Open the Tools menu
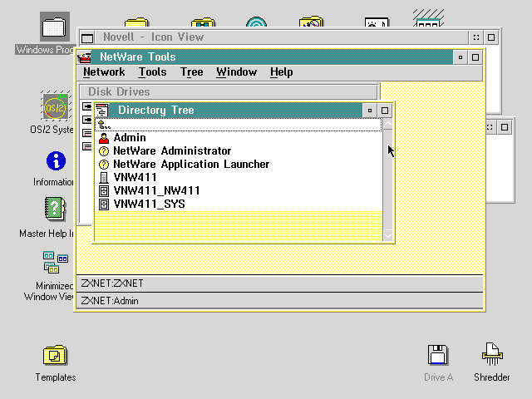 [152, 72]
